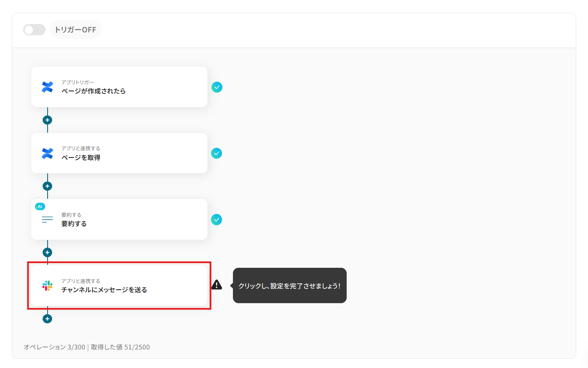Click the warning triangle next to Slack step
Screen dimensions: 588x368
click(x=216, y=285)
